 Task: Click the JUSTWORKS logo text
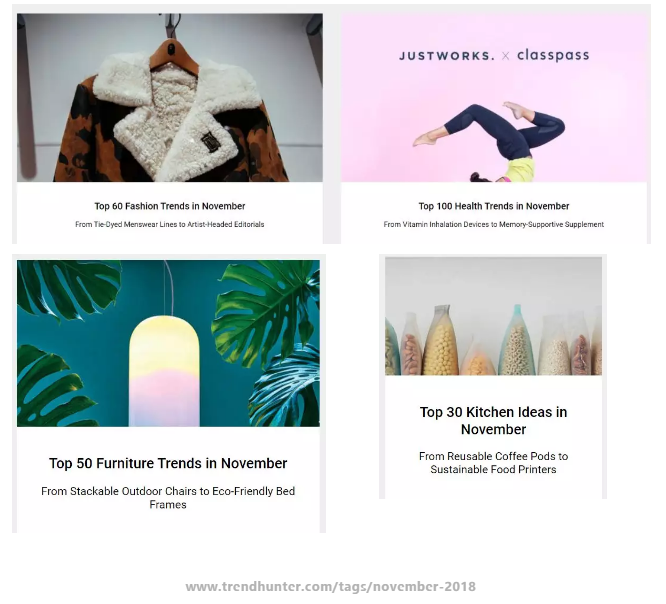tap(447, 56)
